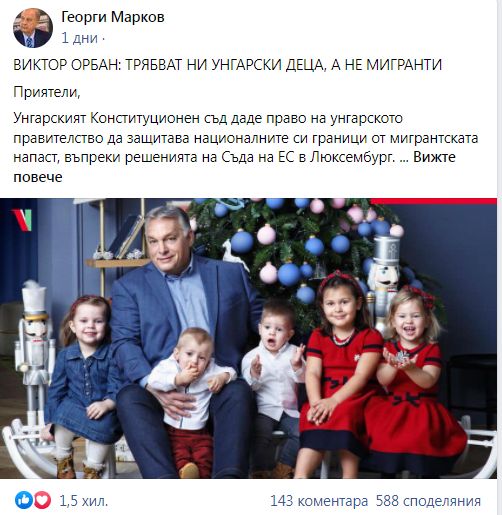Click the red heart Love reaction icon
The image size is (502, 515).
tap(42, 500)
